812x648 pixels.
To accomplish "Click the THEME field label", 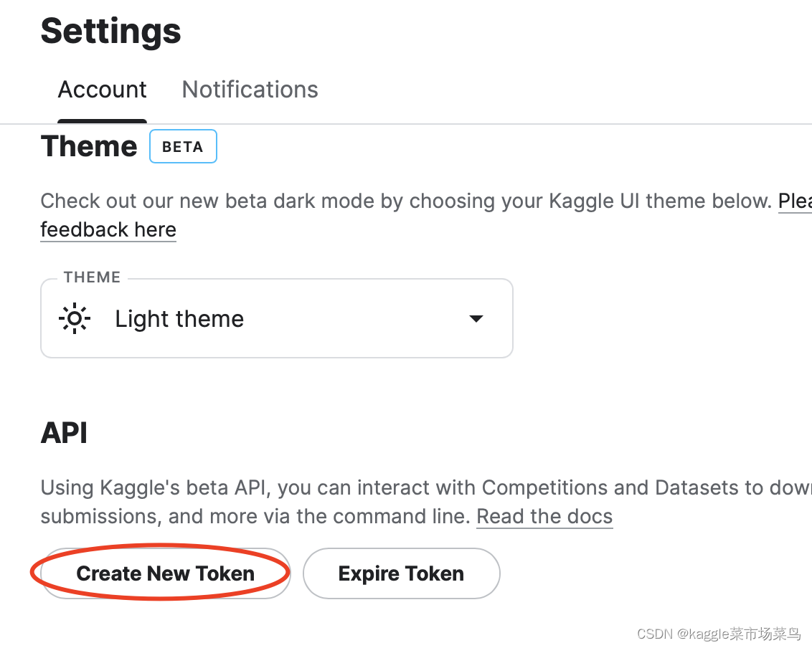I will tap(92, 277).
